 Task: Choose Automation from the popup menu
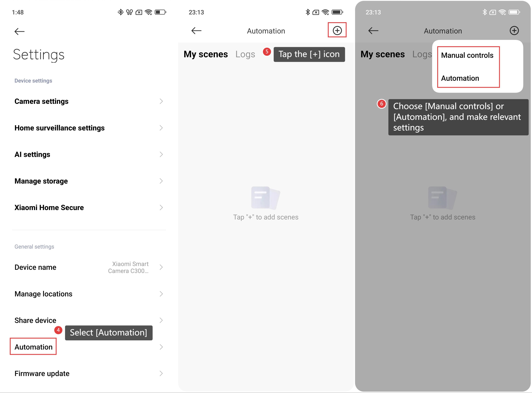click(460, 78)
